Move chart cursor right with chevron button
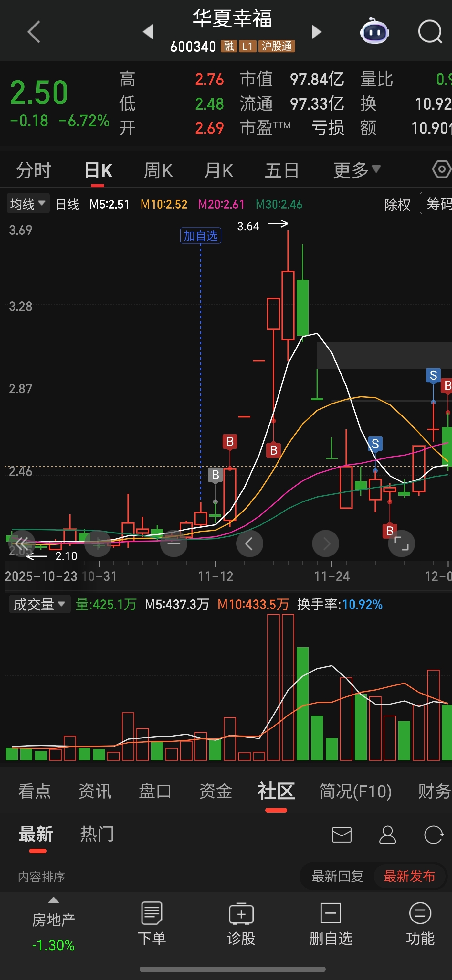452x980 pixels. pos(325,543)
